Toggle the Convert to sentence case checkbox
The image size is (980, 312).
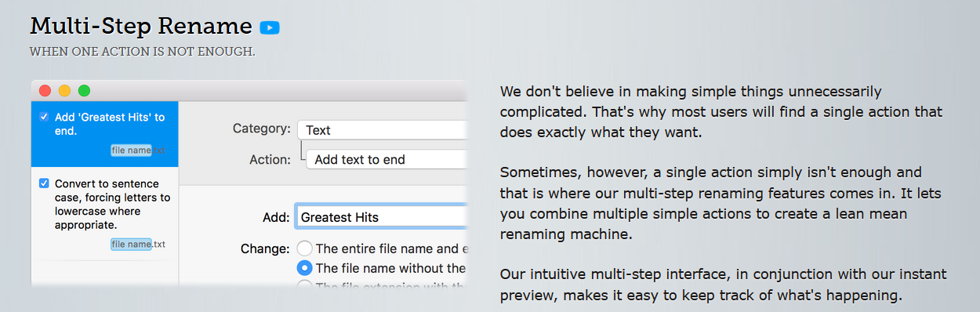tap(44, 183)
